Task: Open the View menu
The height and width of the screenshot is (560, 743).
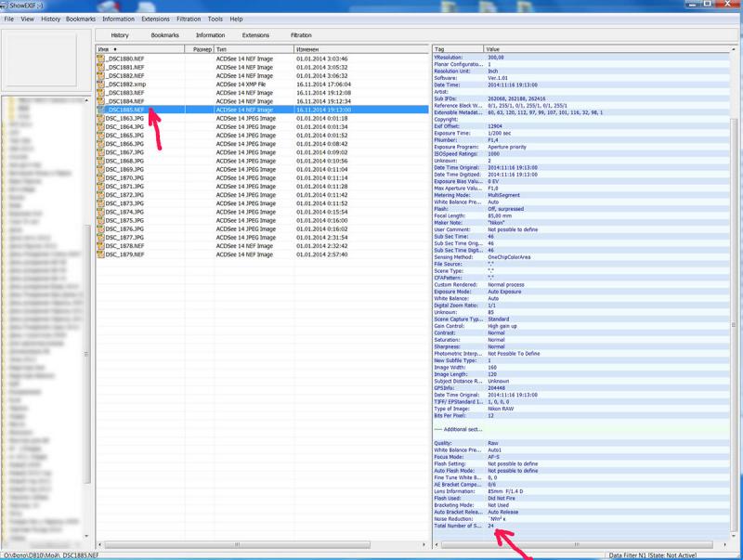Action: [28, 19]
